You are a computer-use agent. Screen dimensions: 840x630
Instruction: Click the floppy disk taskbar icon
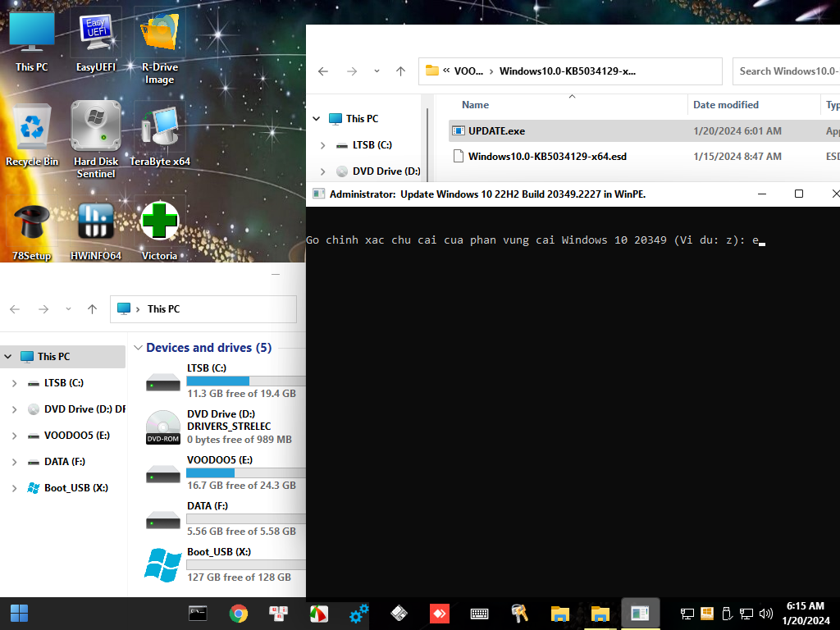coord(399,614)
